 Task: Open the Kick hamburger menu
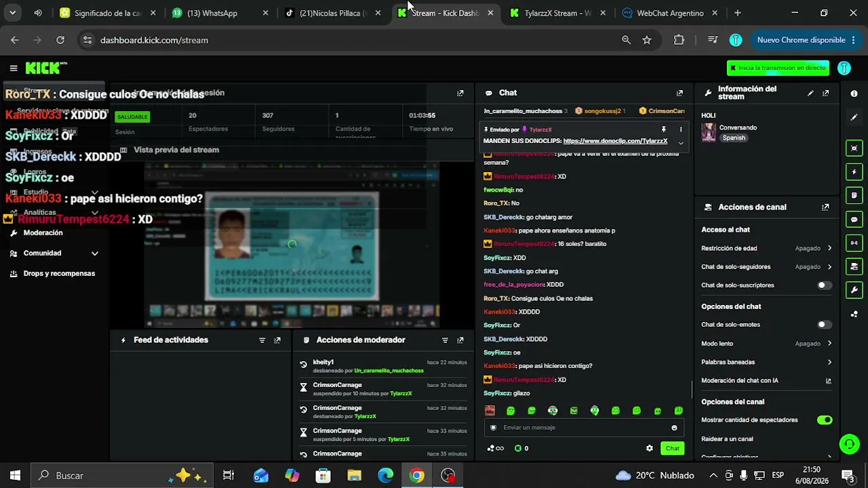click(x=14, y=68)
